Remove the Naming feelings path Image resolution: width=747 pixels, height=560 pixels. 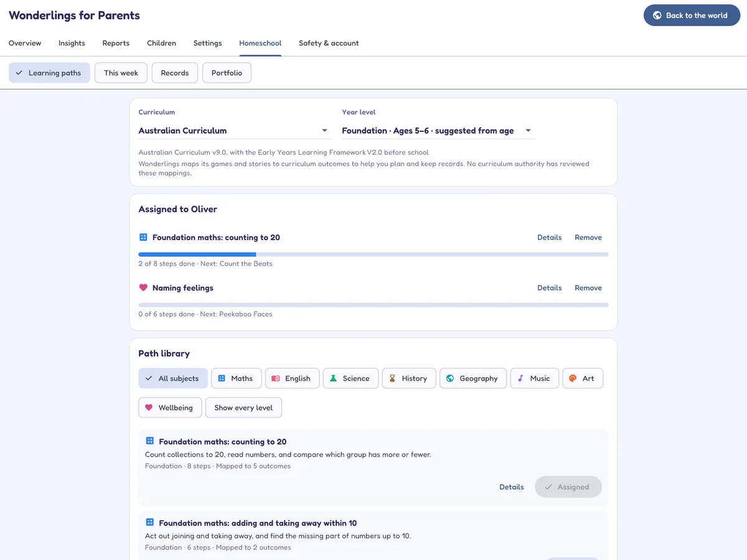coord(588,287)
